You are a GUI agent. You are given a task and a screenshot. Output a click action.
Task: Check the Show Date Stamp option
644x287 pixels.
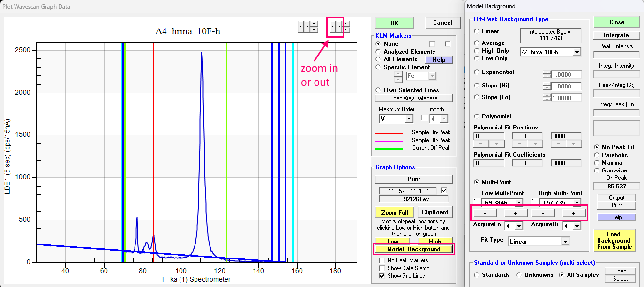pos(382,268)
